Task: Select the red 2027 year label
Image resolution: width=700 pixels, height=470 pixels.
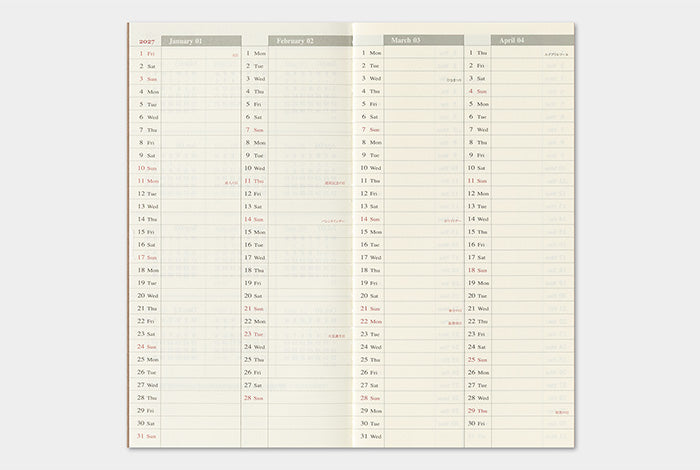Action: tap(146, 42)
